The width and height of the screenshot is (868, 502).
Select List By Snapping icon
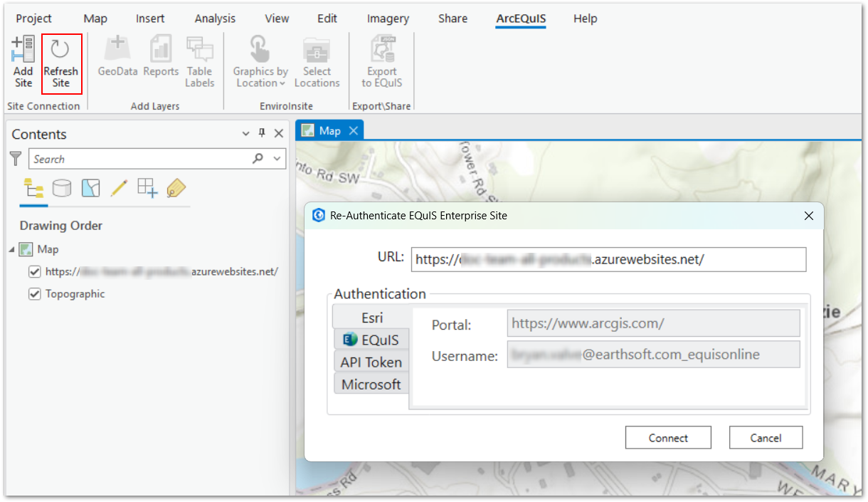147,188
